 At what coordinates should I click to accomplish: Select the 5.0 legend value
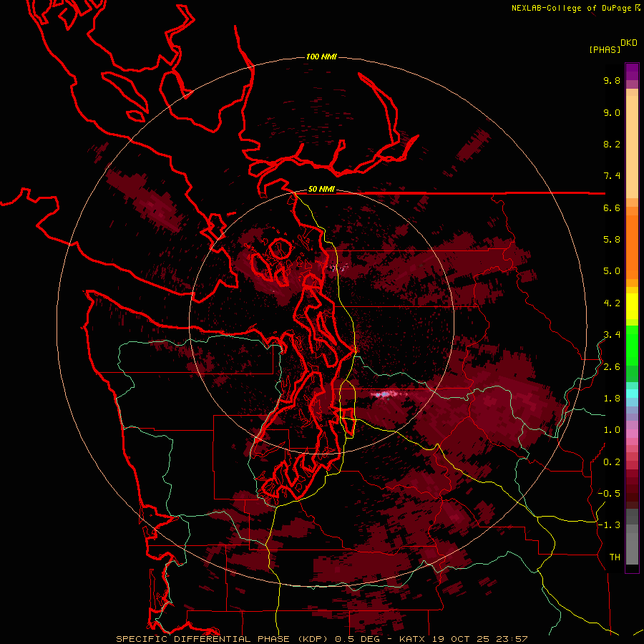[612, 271]
